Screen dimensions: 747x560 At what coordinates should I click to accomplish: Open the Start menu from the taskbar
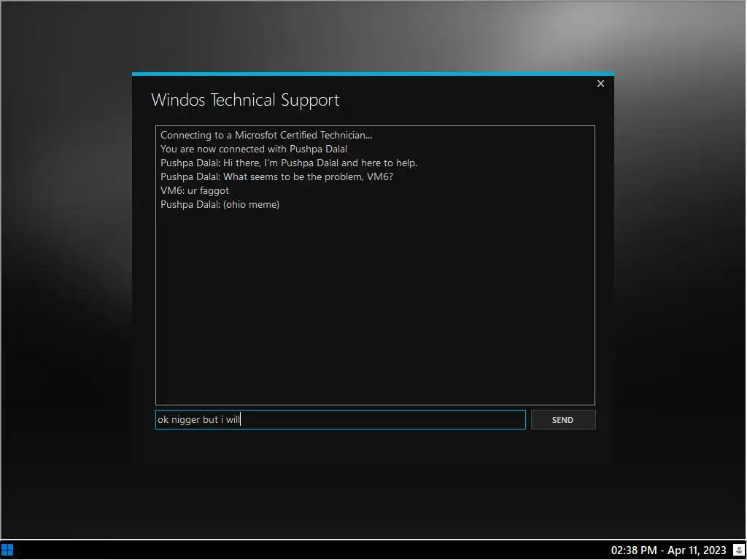pos(7,551)
